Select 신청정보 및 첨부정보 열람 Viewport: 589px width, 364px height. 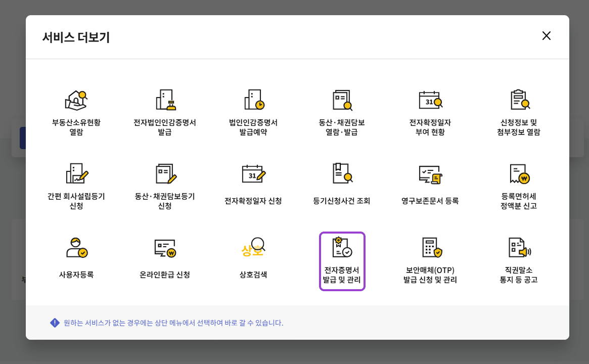click(x=519, y=109)
